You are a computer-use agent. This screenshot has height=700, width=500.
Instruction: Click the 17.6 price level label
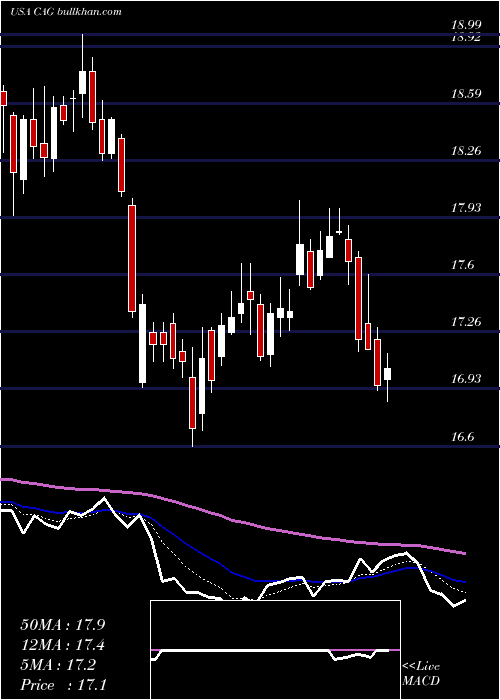point(461,265)
